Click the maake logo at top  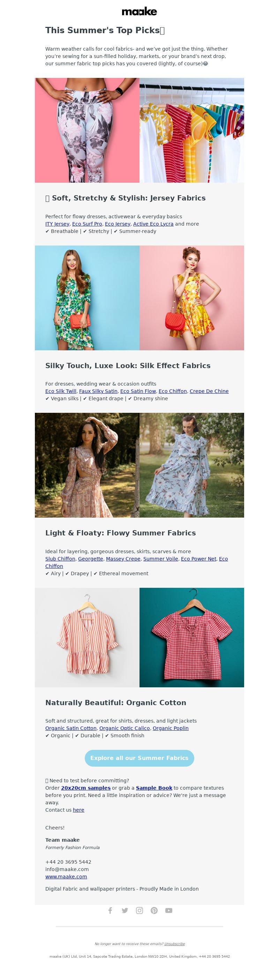pyautogui.click(x=139, y=12)
